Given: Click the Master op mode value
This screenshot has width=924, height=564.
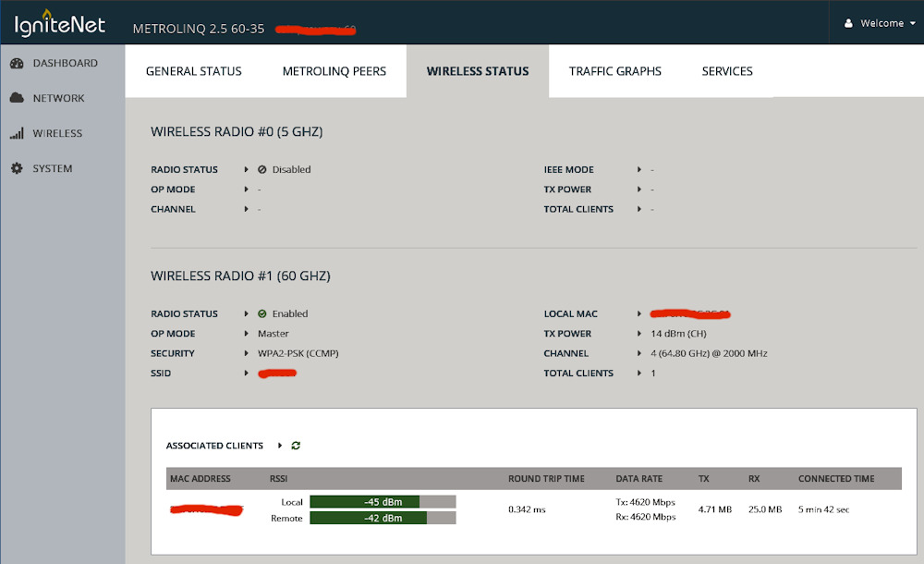Looking at the screenshot, I should point(274,334).
